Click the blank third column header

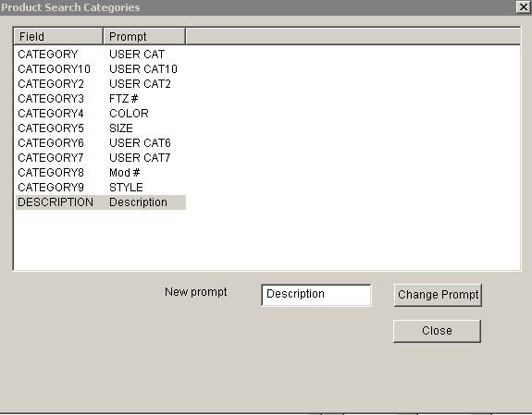pos(353,36)
